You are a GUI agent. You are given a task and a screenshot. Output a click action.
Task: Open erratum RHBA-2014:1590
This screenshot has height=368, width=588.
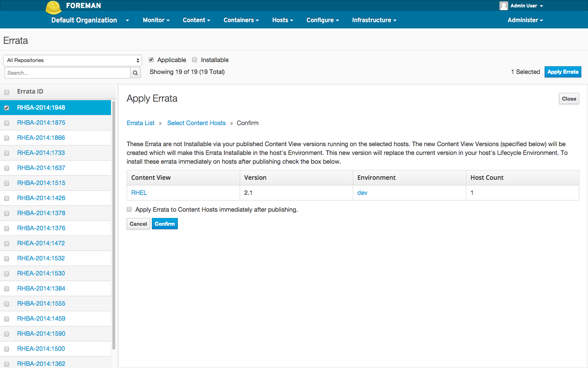tap(41, 334)
